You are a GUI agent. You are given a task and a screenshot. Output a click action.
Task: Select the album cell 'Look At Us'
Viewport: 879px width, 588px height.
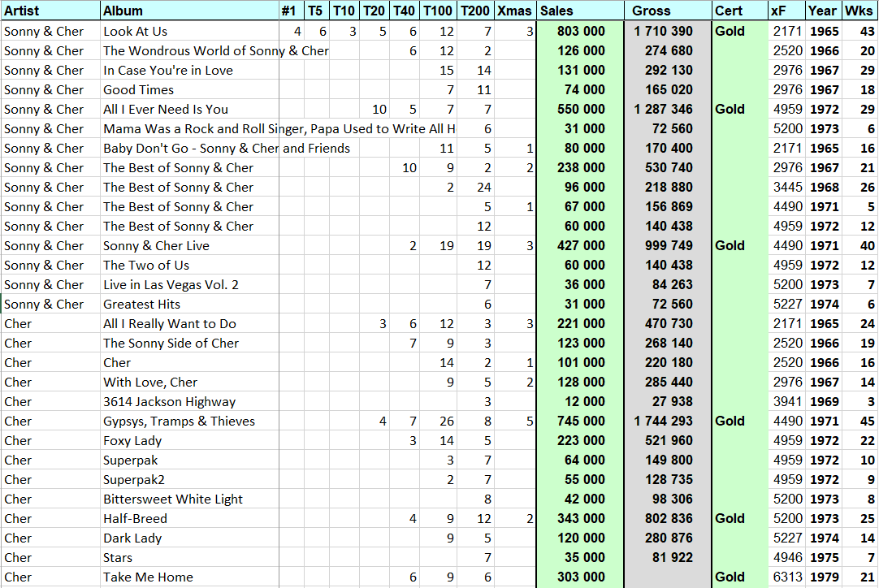coord(189,32)
